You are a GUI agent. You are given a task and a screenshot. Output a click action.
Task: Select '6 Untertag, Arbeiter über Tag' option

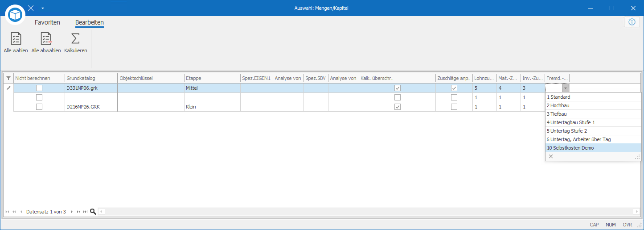[x=593, y=139]
